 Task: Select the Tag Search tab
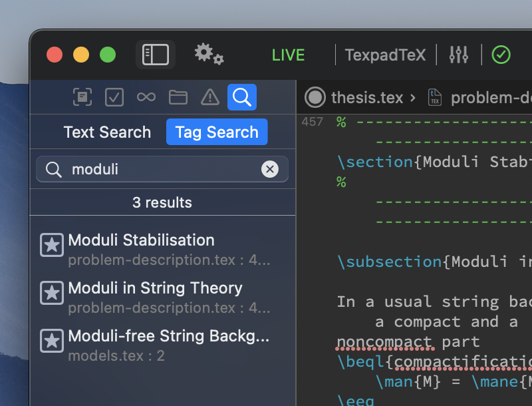pos(217,132)
